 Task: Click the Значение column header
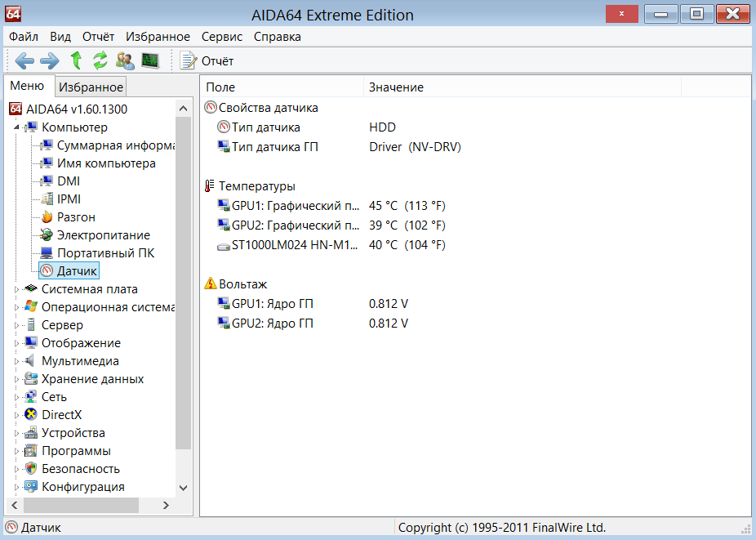coord(396,87)
